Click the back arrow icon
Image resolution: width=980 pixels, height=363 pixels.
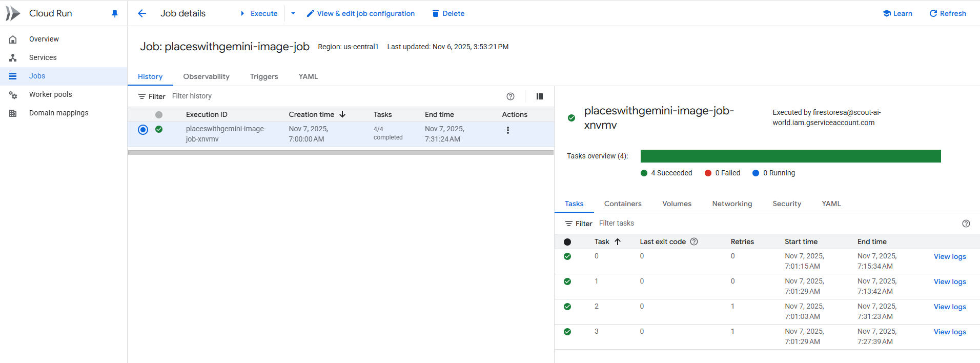tap(142, 13)
